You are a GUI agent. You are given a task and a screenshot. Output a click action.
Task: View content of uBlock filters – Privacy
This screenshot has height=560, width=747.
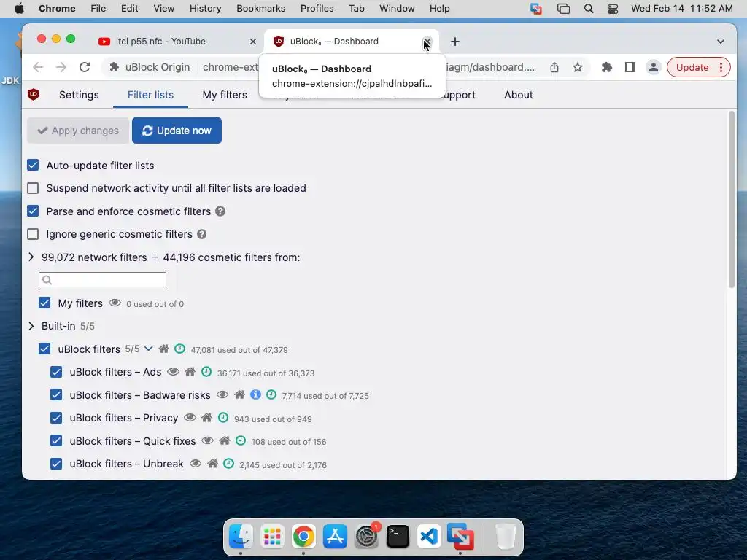point(190,418)
